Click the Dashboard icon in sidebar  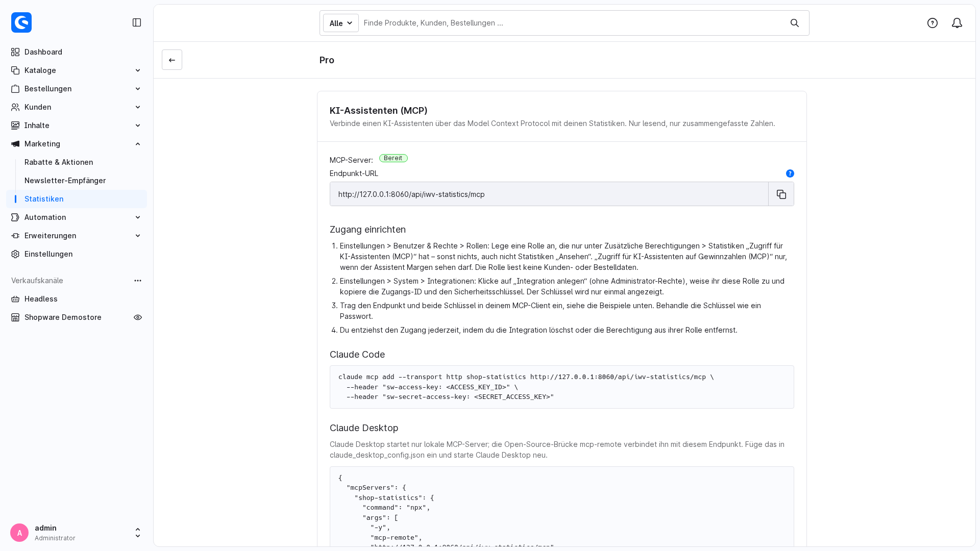point(15,52)
